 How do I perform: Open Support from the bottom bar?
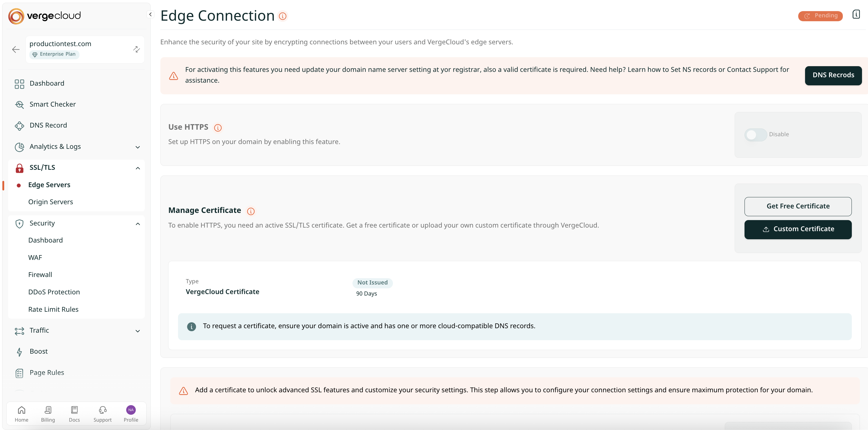pyautogui.click(x=103, y=414)
